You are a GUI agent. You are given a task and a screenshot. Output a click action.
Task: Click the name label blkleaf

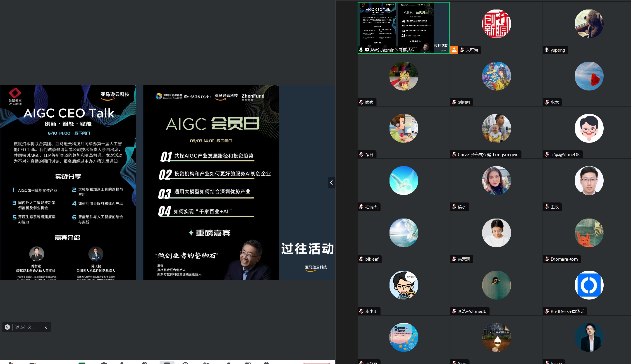372,259
